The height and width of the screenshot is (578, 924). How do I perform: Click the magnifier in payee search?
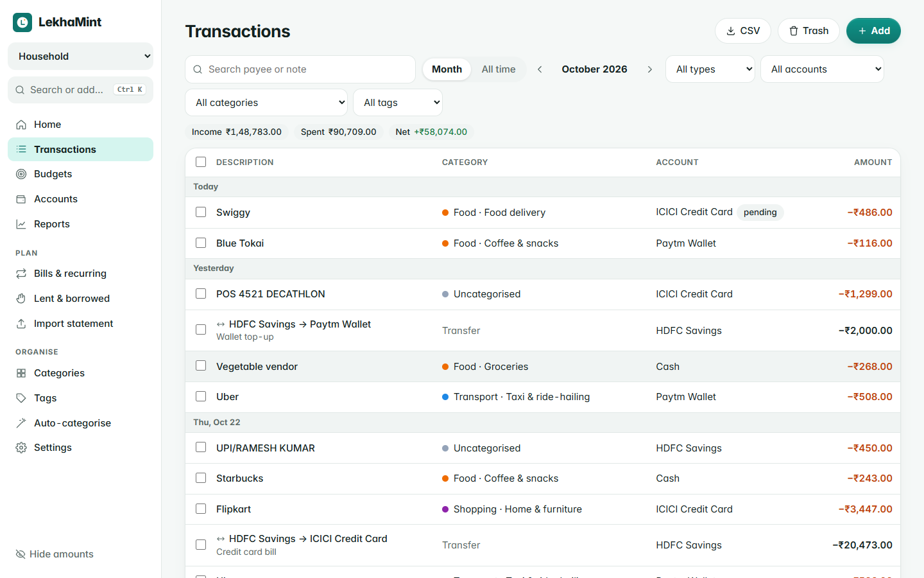[x=198, y=69]
